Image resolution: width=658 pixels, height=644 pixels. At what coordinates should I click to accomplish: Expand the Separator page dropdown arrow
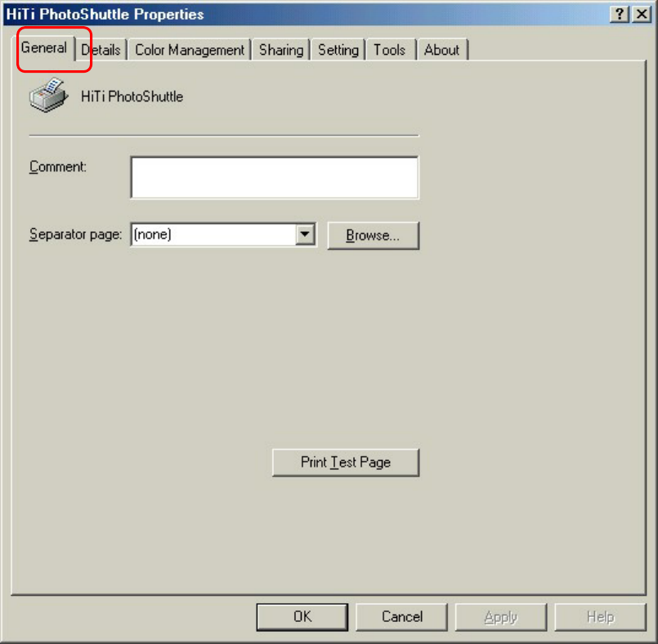point(305,234)
